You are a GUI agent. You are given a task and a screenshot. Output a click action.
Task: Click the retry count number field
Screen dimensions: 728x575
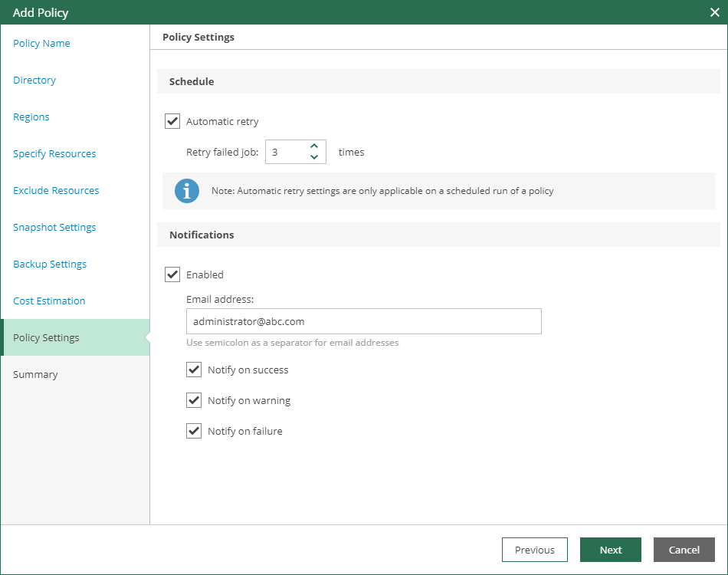pyautogui.click(x=285, y=152)
